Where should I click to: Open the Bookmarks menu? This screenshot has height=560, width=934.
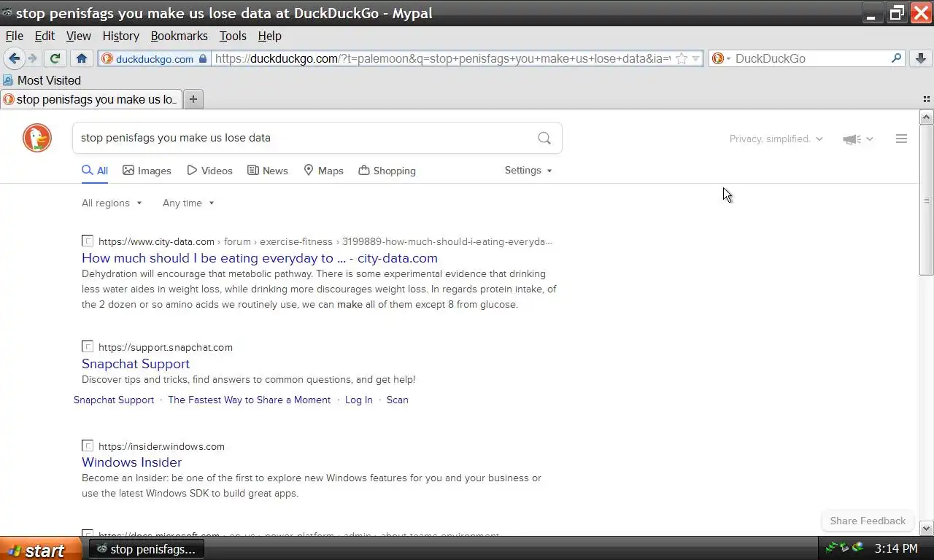(179, 36)
